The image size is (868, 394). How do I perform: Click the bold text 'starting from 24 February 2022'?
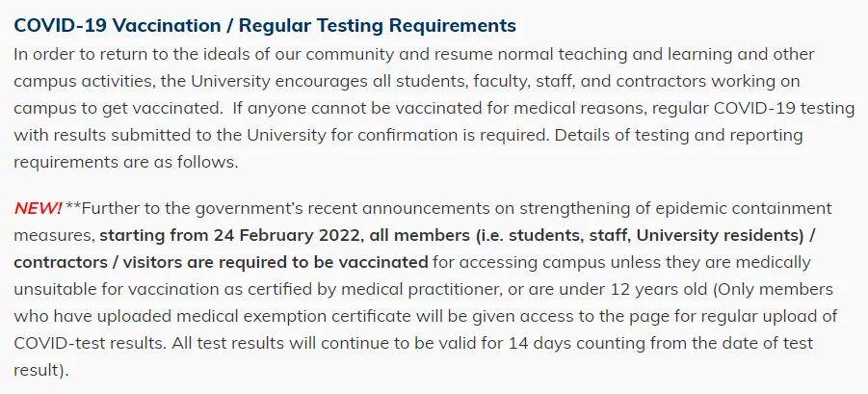[228, 236]
